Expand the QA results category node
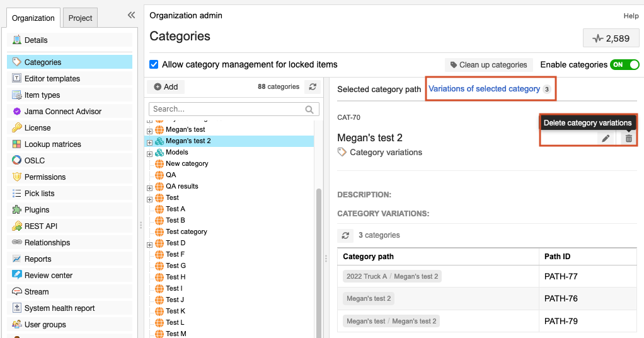Viewport: 644px width, 338px height. pos(150,187)
